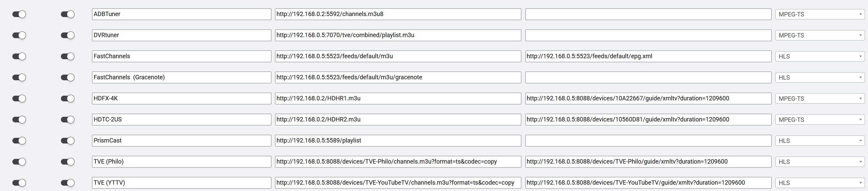Image resolution: width=868 pixels, height=191 pixels.
Task: Click the HDTC-2US xmltv guide URL field
Action: [x=647, y=120]
